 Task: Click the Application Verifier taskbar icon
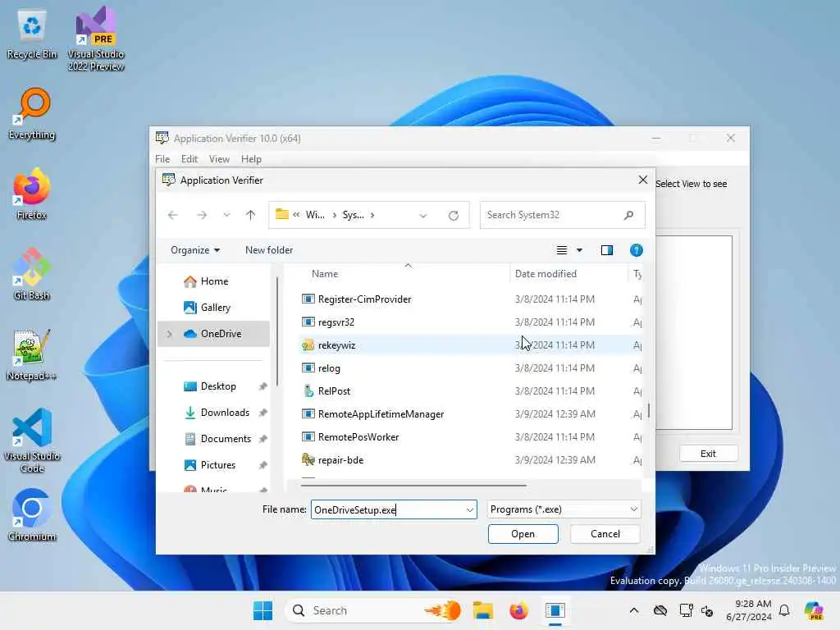(555, 610)
